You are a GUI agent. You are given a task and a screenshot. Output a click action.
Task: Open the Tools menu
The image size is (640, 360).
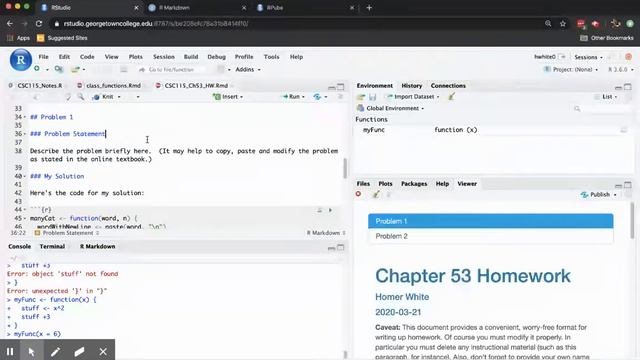point(271,57)
